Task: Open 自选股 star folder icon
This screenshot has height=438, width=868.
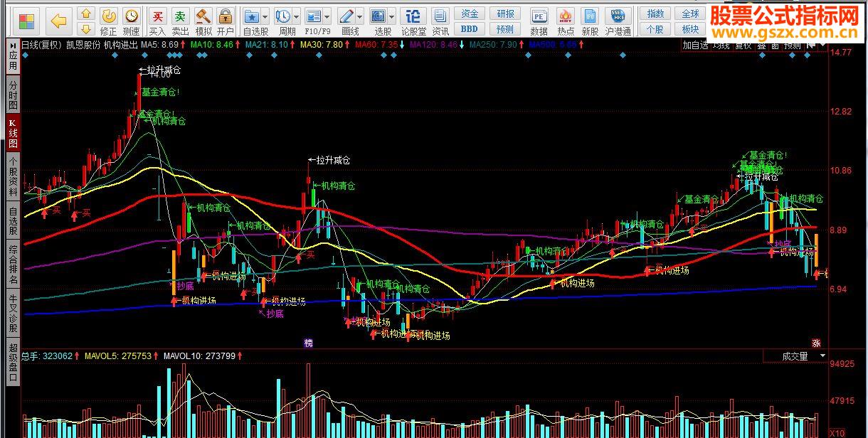Action: pos(251,16)
